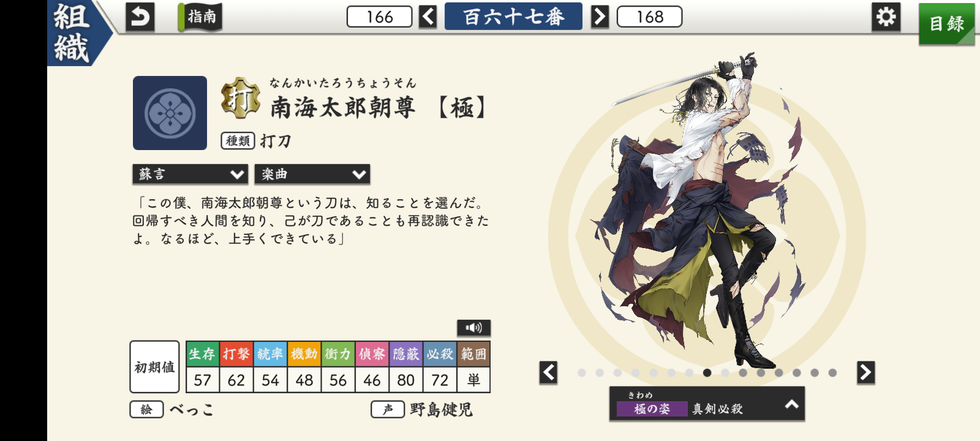Click the 打 sword type badge icon

point(240,98)
